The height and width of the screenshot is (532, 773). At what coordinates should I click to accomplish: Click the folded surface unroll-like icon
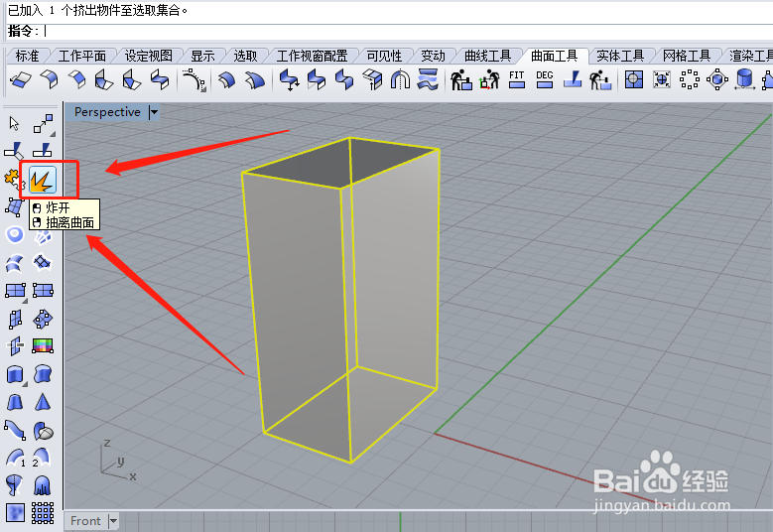(x=372, y=79)
